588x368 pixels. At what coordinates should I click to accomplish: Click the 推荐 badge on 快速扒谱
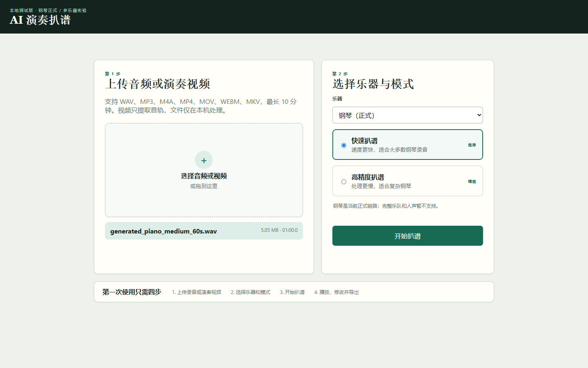tap(472, 145)
